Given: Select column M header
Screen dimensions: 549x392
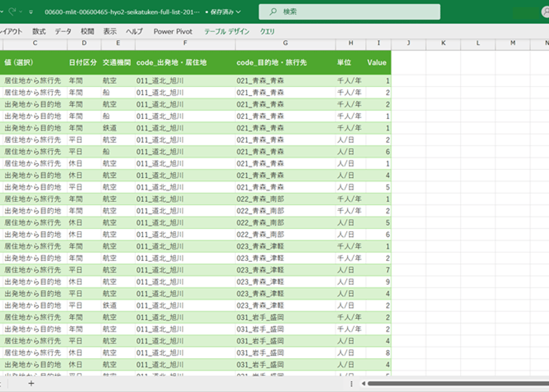Looking at the screenshot, I should click(513, 43).
